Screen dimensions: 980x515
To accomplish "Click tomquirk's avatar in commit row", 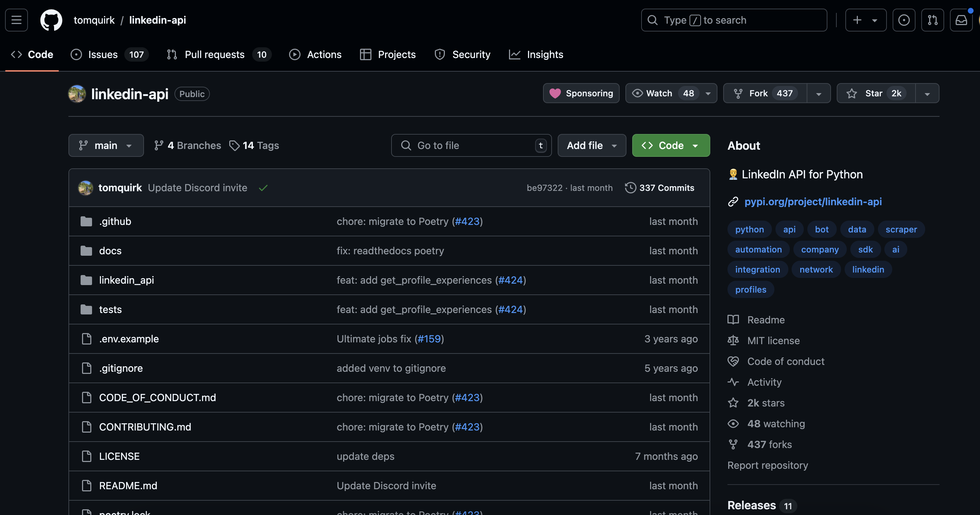I will [x=86, y=188].
